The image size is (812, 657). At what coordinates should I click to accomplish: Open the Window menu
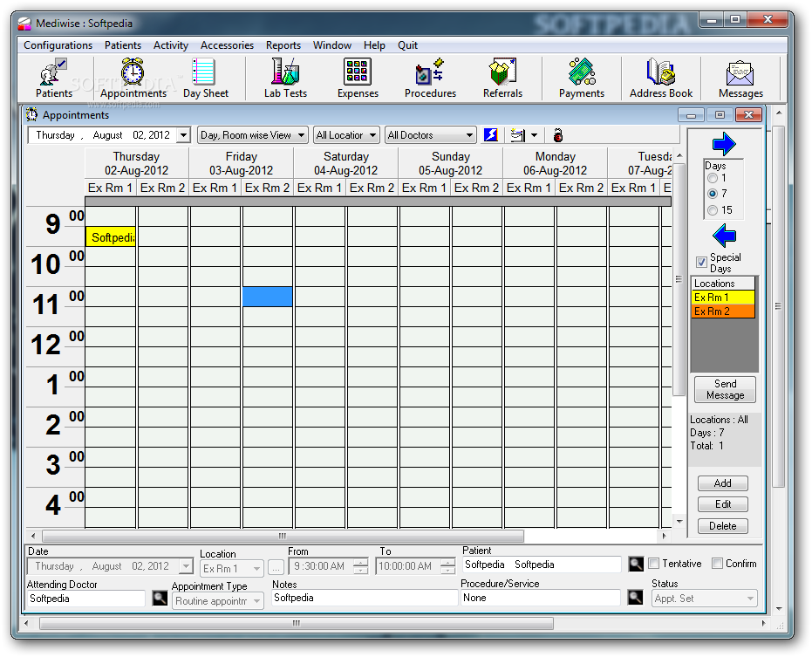332,45
